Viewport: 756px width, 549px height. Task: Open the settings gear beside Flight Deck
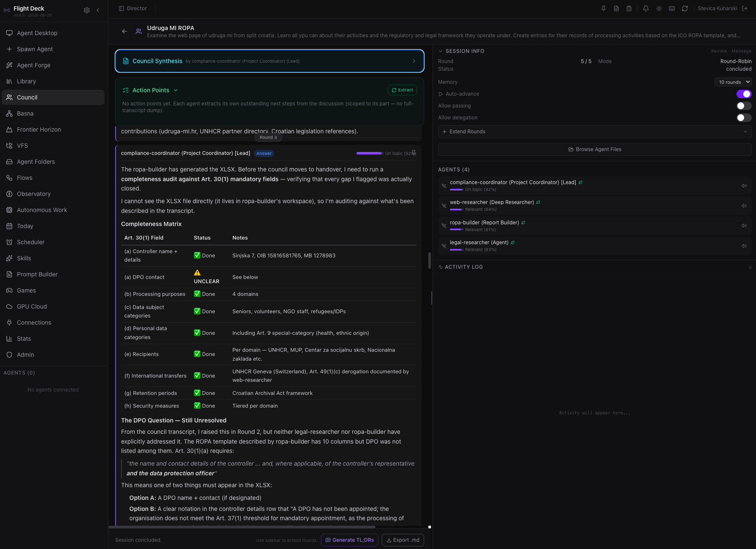coord(87,10)
